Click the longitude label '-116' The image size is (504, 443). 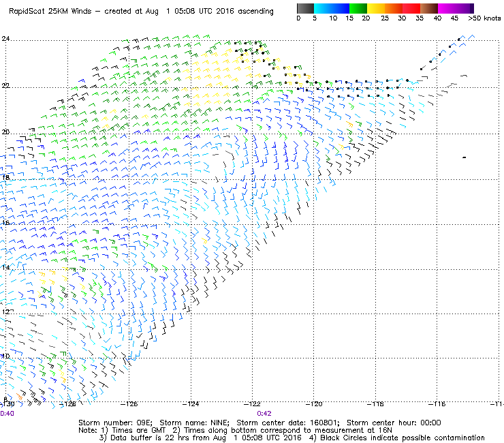click(x=437, y=403)
